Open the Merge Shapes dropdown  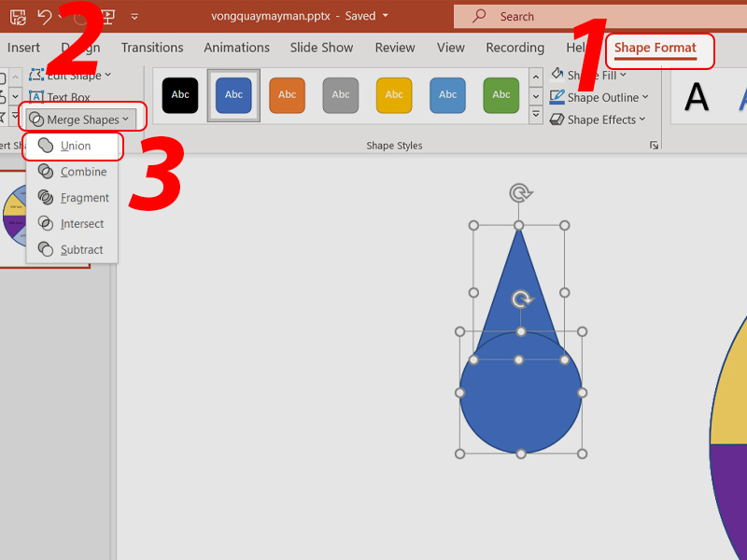82,119
